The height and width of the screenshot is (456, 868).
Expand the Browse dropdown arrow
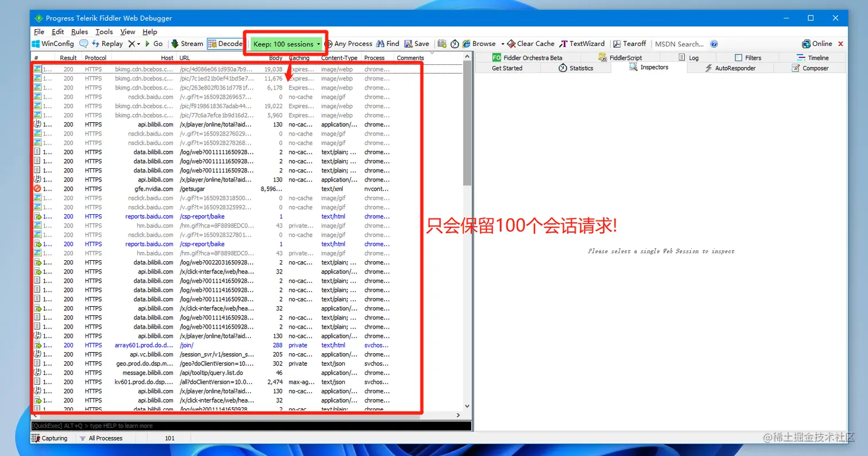[502, 44]
